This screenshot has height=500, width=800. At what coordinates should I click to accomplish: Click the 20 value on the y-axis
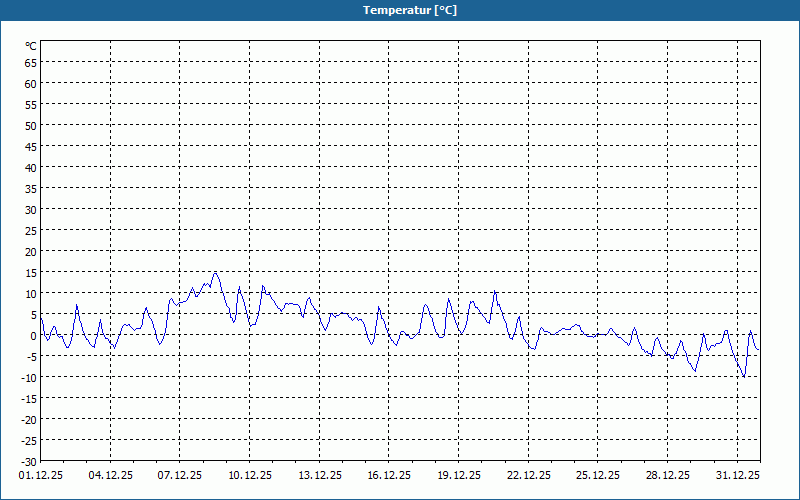pyautogui.click(x=31, y=252)
